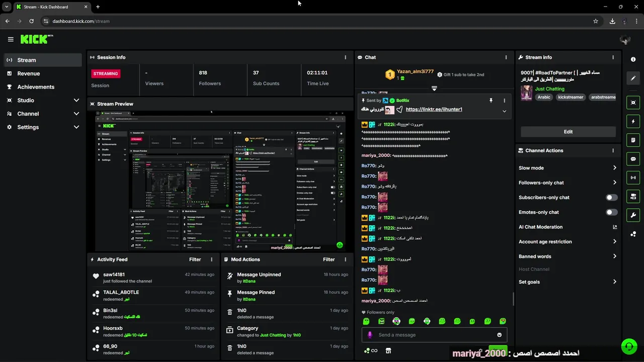Image resolution: width=644 pixels, height=362 pixels.
Task: Bookmark this page with the star
Action: [x=596, y=21]
